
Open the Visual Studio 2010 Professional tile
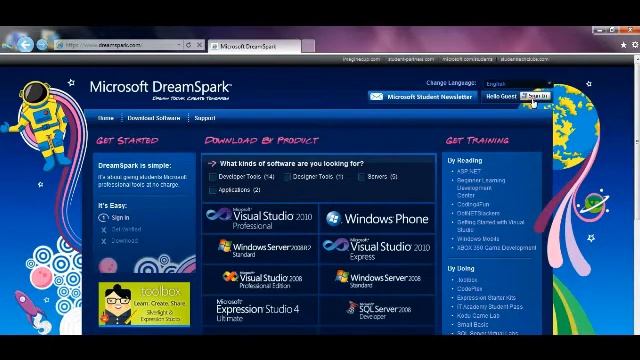(260, 218)
